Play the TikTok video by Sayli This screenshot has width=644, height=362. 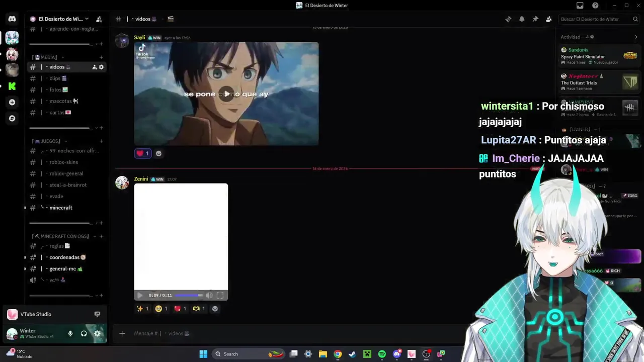(226, 94)
